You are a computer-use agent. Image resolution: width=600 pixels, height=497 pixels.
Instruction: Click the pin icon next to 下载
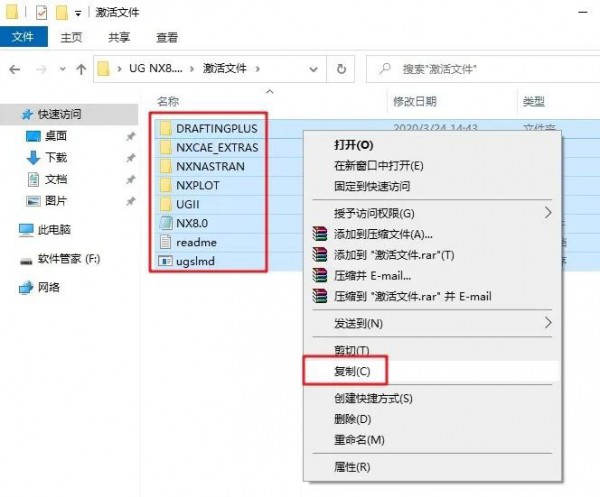pos(131,158)
